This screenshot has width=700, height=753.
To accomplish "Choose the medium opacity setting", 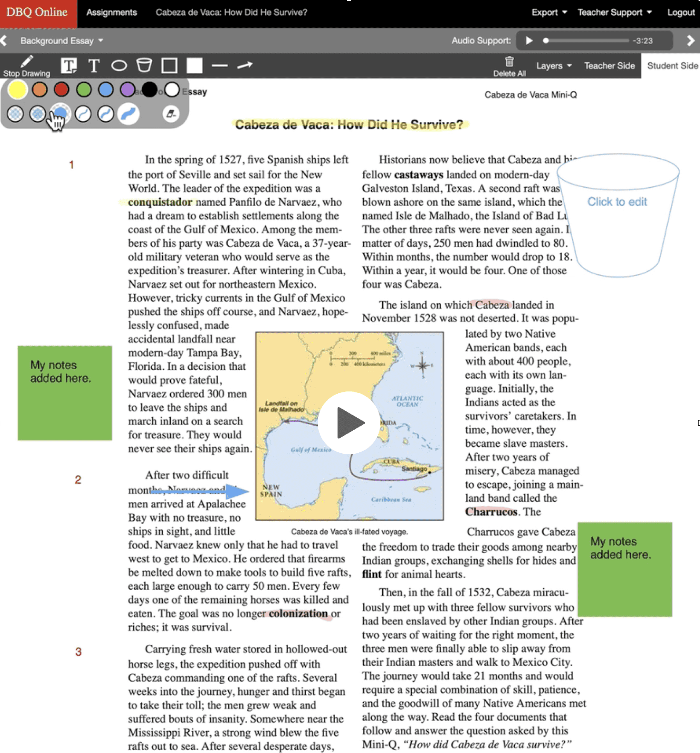I will [x=37, y=114].
